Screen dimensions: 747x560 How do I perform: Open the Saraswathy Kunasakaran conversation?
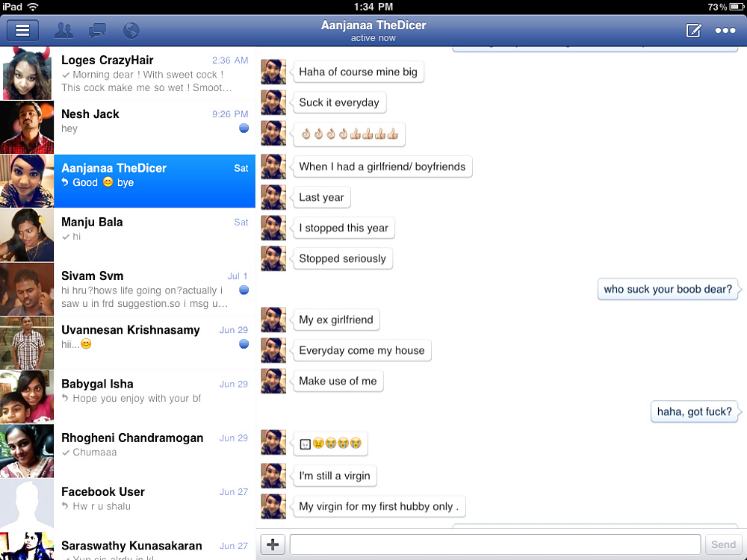coord(149,547)
